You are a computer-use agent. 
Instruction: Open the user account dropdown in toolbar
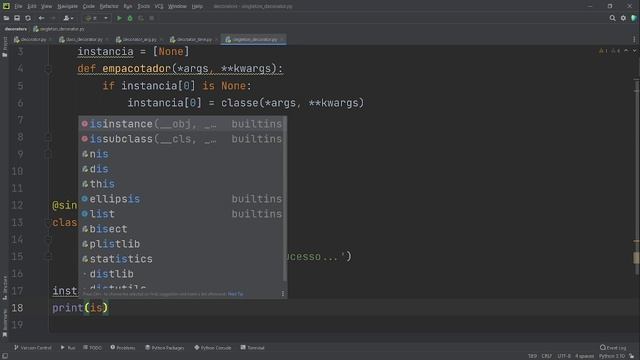[68, 18]
